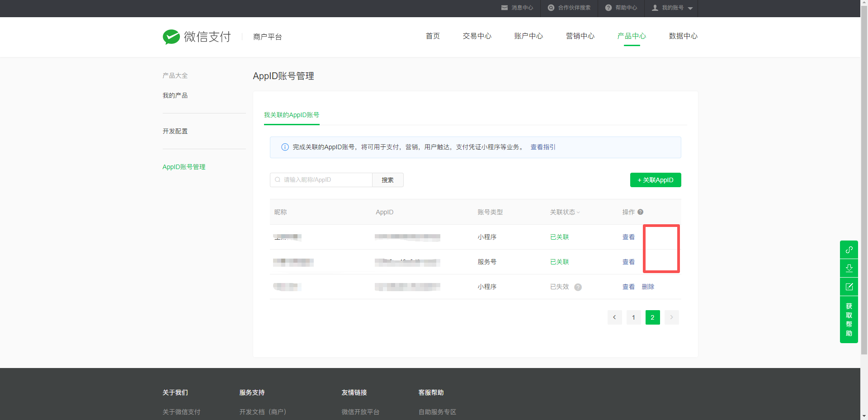Click the info icon in the notice banner
This screenshot has height=420, width=868.
pos(285,147)
